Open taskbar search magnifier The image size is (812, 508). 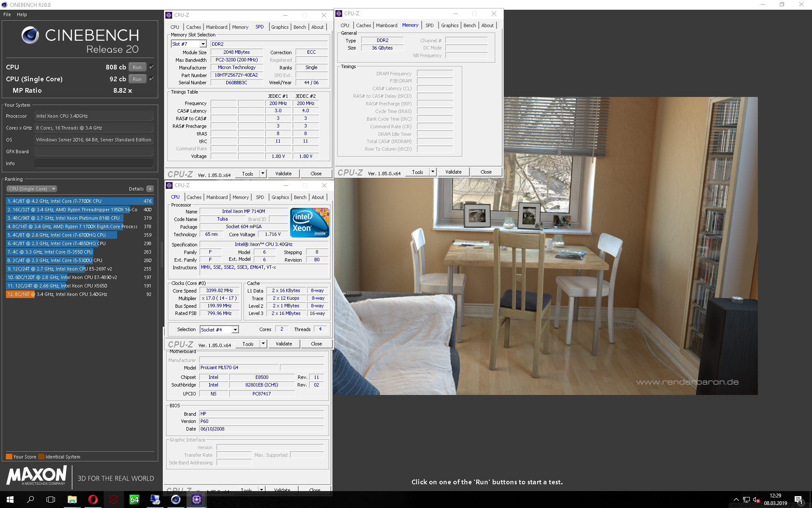coord(30,500)
